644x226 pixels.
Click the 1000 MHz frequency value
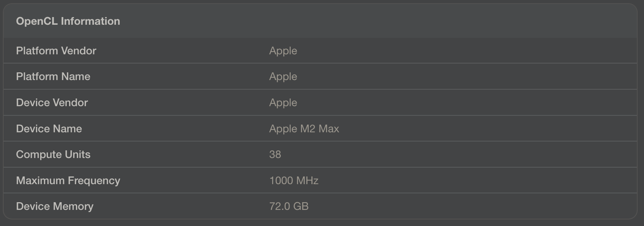pos(294,181)
